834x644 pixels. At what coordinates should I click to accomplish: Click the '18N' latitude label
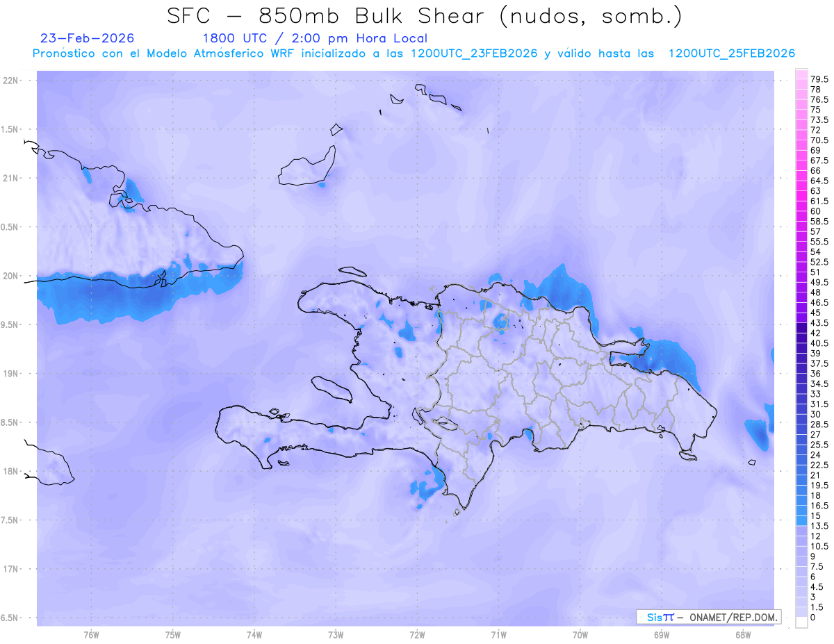[x=12, y=472]
